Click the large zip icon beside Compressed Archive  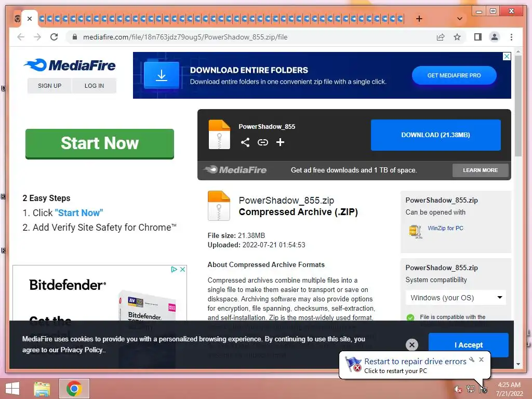click(x=219, y=206)
